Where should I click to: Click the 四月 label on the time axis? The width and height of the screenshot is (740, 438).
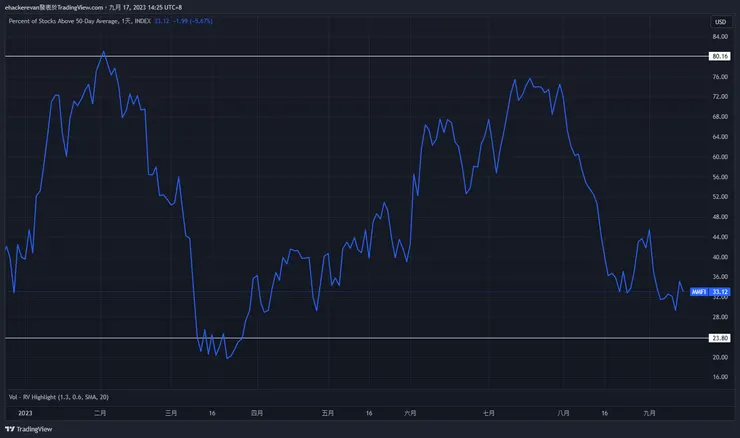tap(257, 413)
